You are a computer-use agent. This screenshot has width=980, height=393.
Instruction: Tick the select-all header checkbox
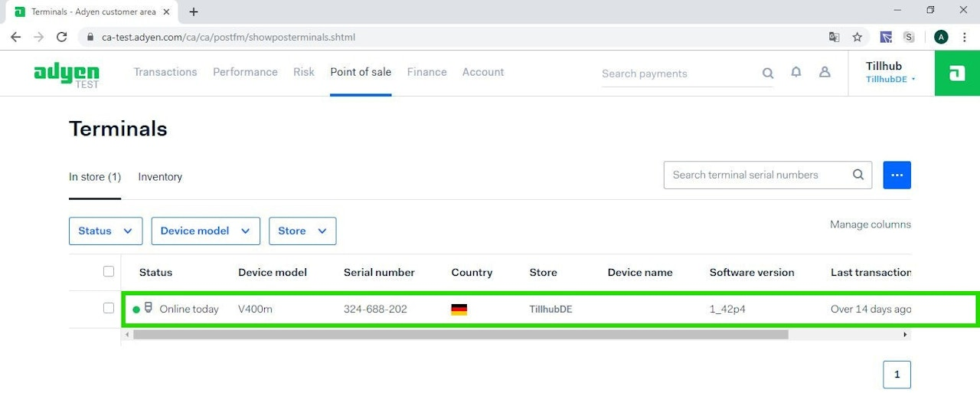pyautogui.click(x=109, y=271)
